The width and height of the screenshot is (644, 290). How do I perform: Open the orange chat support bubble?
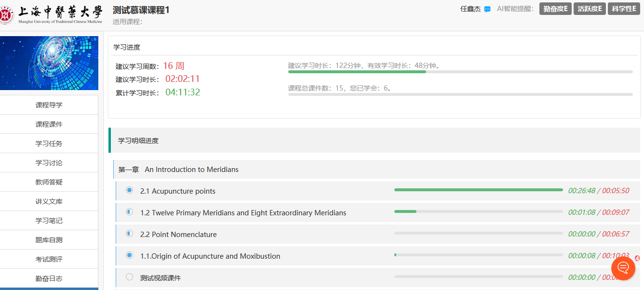[623, 268]
